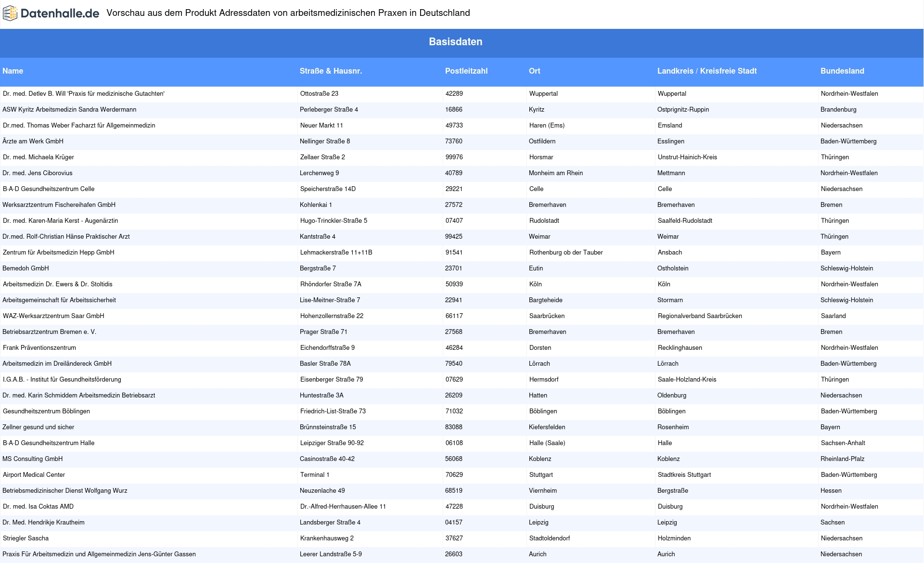The width and height of the screenshot is (924, 563).
Task: Click Zentrum für Arbeitsmedizin Hepp GmbH
Action: pos(59,253)
